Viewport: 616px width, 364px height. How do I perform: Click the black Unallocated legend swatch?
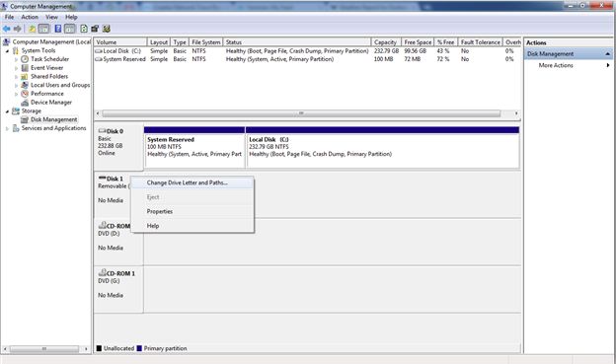pyautogui.click(x=99, y=348)
